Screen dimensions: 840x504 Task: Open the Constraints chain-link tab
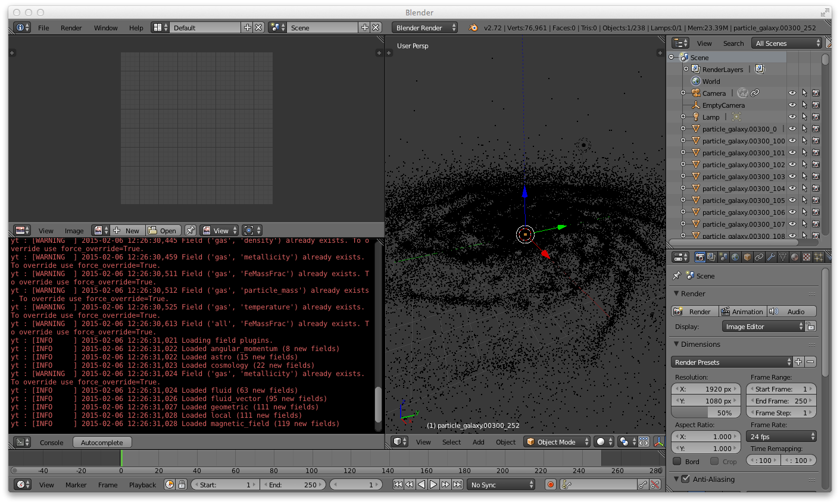click(759, 257)
